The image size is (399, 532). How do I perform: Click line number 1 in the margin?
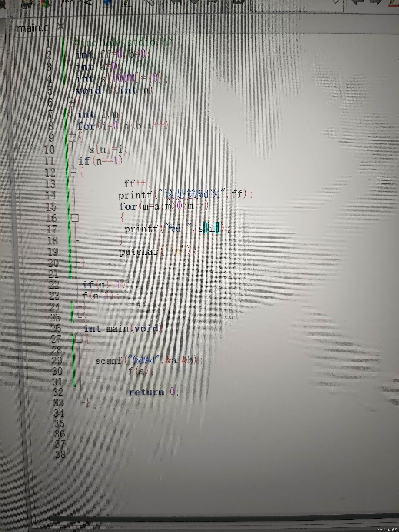(x=49, y=44)
